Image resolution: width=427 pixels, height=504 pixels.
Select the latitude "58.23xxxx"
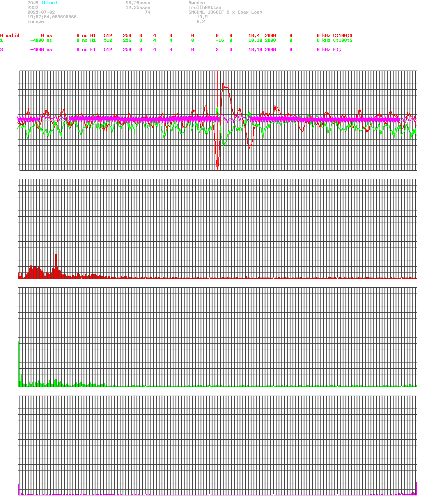click(138, 3)
